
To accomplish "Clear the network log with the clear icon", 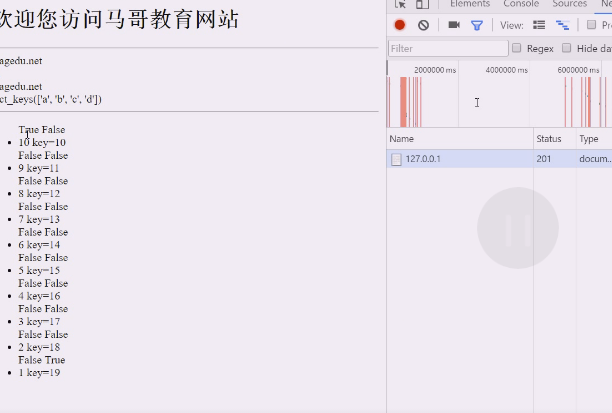I will click(423, 25).
